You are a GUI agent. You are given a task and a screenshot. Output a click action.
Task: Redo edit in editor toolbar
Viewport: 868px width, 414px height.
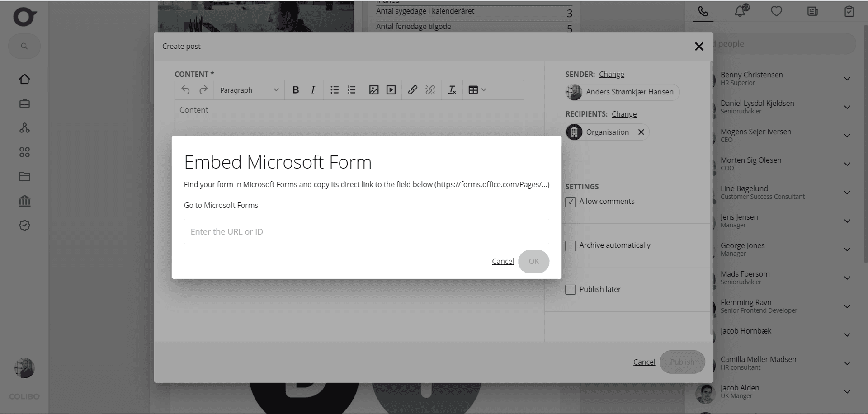pos(203,90)
